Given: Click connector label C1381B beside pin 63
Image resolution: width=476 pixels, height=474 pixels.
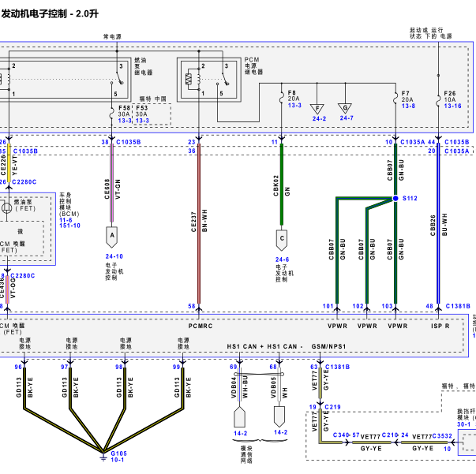Looking at the screenshot, I should pos(337,367).
